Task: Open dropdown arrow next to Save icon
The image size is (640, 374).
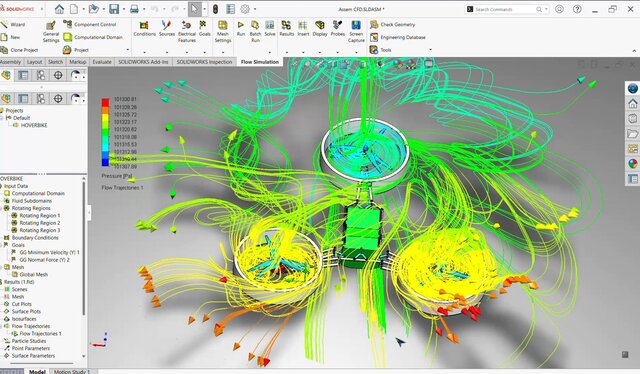Action: pos(124,9)
